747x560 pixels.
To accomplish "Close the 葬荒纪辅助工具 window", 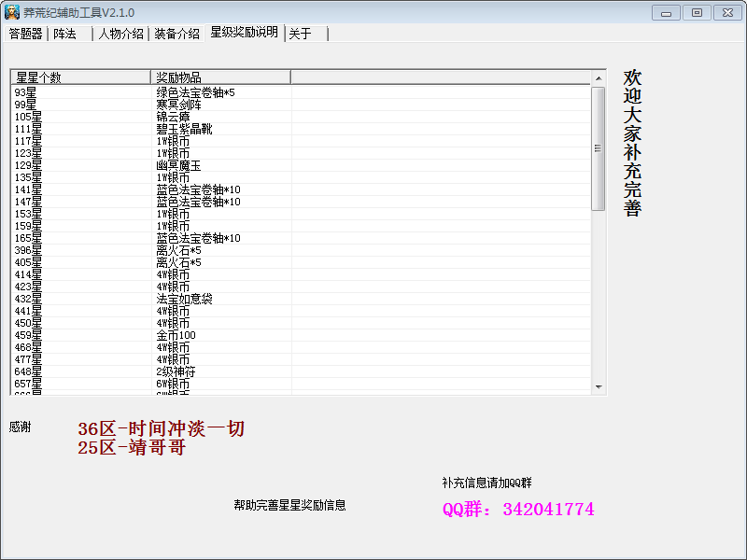I will 725,12.
